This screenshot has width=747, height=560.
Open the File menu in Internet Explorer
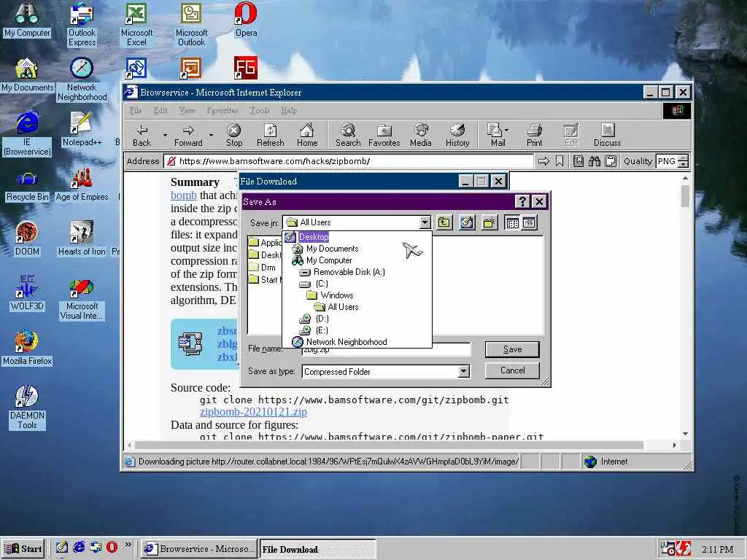135,111
